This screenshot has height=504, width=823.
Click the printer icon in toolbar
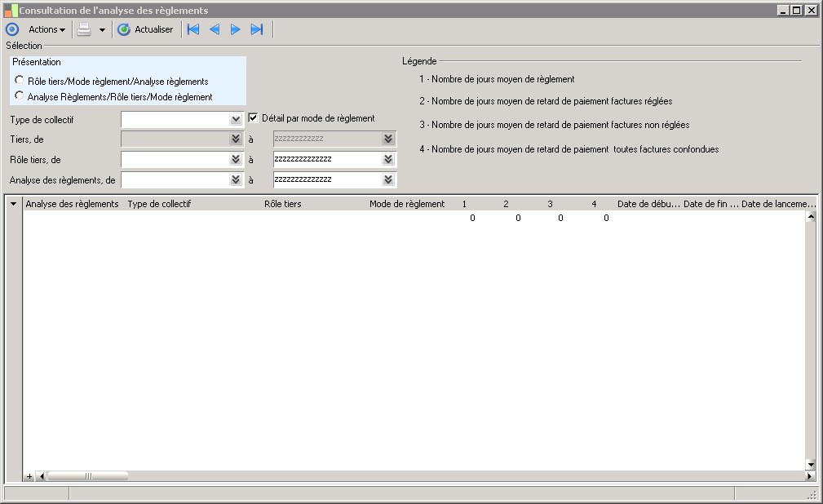[84, 29]
